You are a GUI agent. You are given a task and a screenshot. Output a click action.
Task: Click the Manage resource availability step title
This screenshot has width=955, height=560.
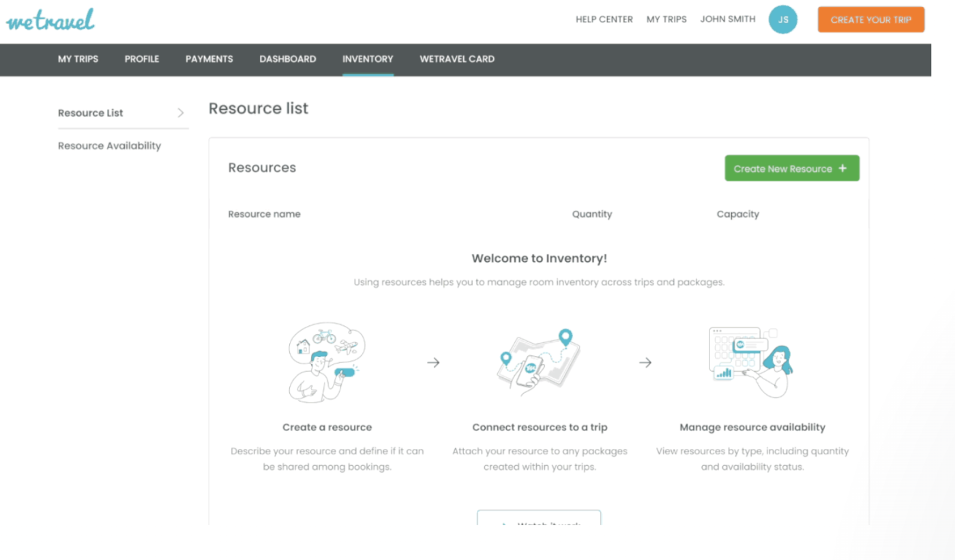752,428
